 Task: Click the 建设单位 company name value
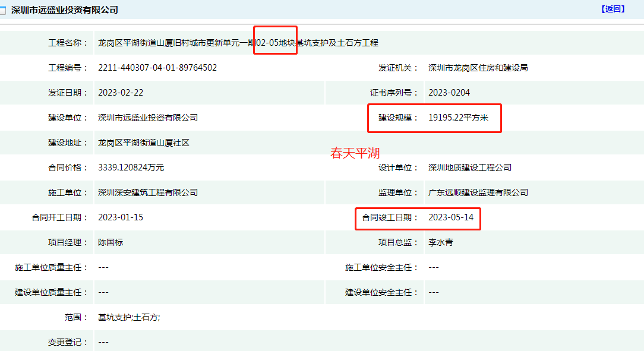(x=148, y=118)
